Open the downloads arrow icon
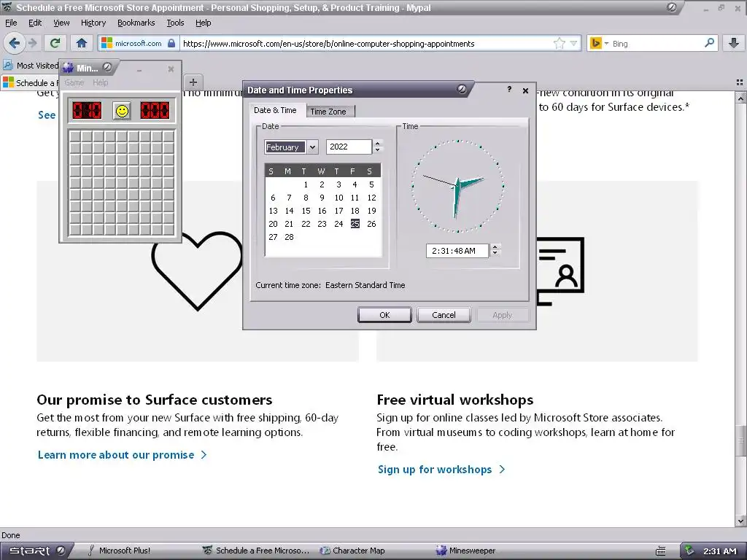The image size is (747, 560). 734,43
